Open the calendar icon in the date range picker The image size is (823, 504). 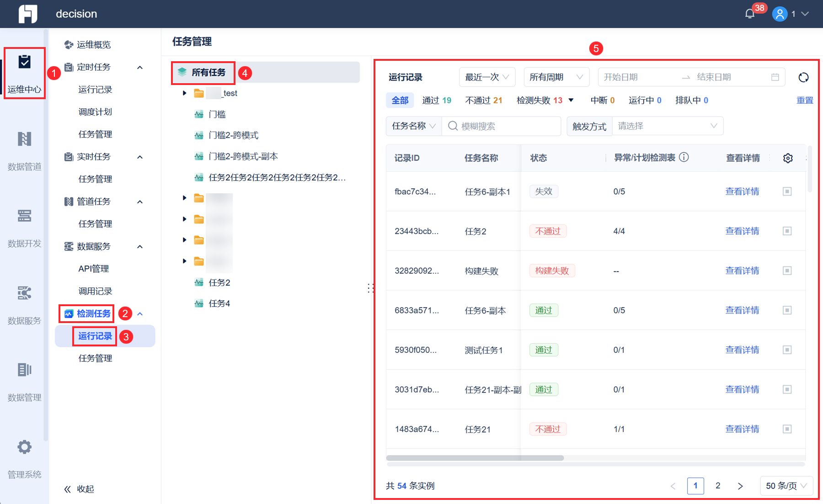(775, 77)
